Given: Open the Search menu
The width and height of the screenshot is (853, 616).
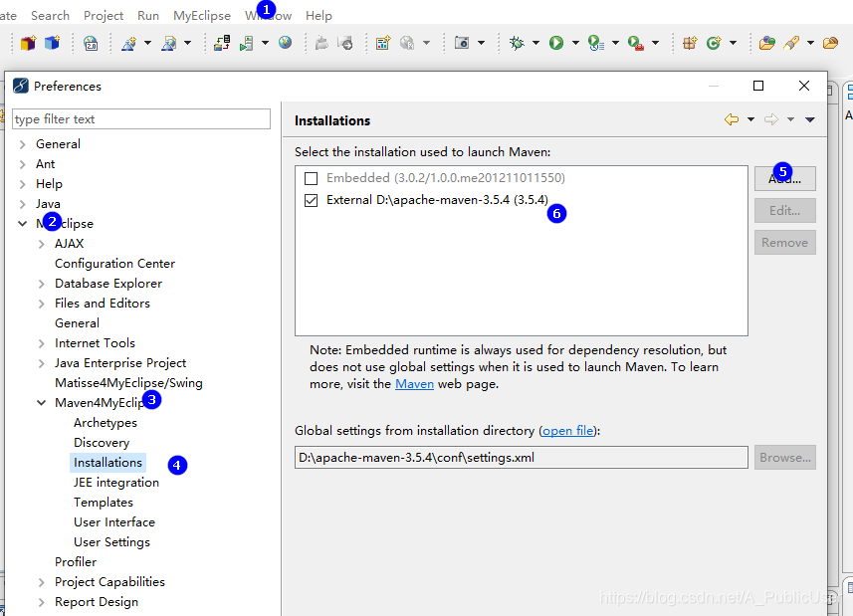Looking at the screenshot, I should (50, 16).
